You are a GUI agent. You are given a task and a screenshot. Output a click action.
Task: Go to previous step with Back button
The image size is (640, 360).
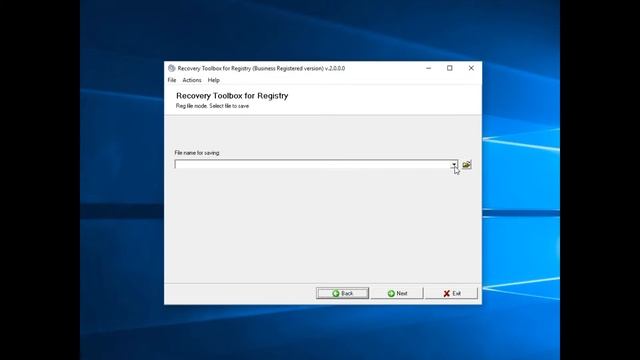pos(342,293)
